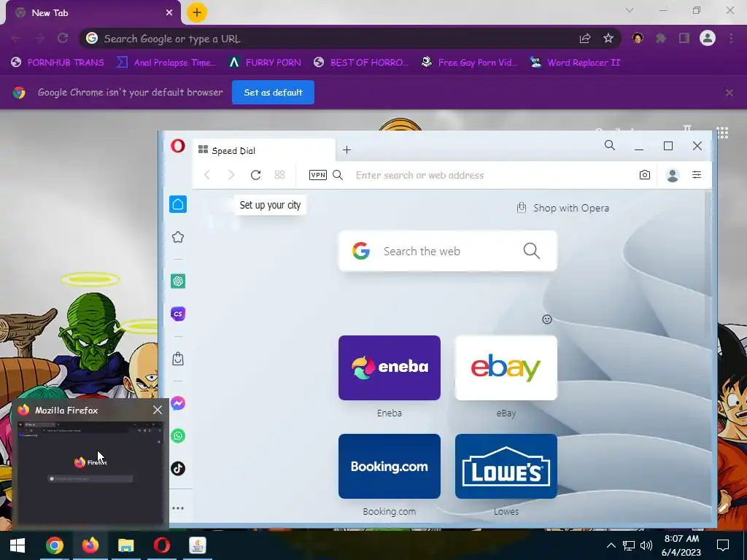
Task: Click Opera tab search magnifier
Action: pos(609,145)
